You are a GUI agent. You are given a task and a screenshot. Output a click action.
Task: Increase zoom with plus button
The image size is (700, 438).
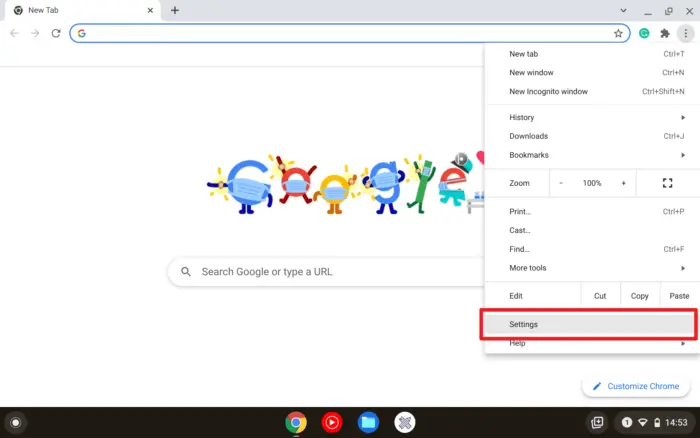623,183
